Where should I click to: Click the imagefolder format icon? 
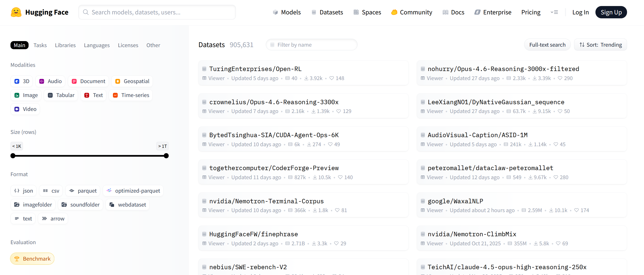click(x=17, y=204)
